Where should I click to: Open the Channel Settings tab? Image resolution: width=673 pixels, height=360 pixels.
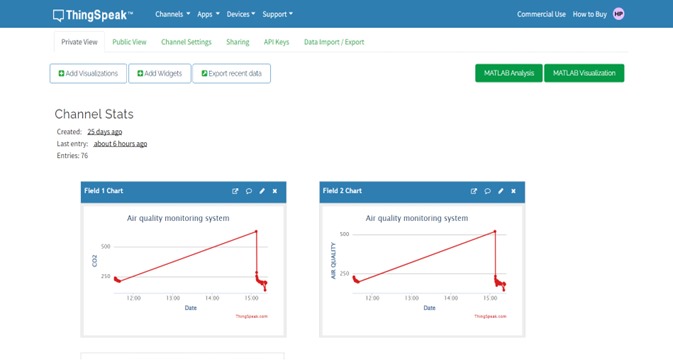186,42
